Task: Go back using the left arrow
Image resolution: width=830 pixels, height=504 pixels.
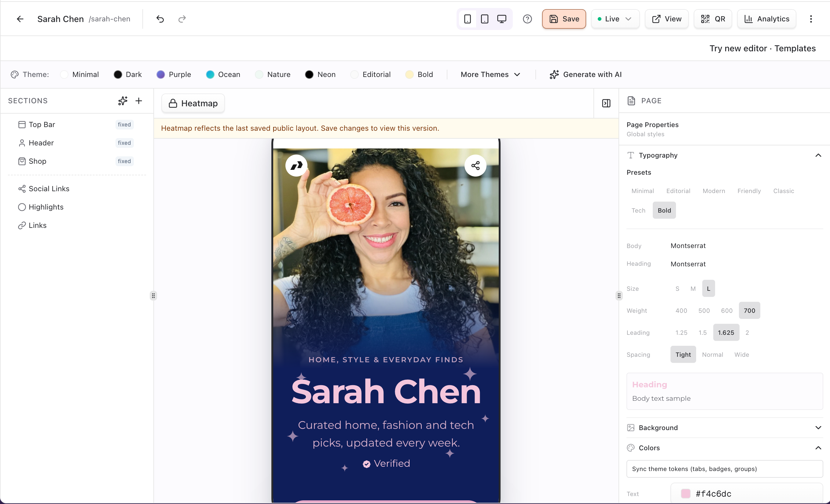Action: point(20,19)
